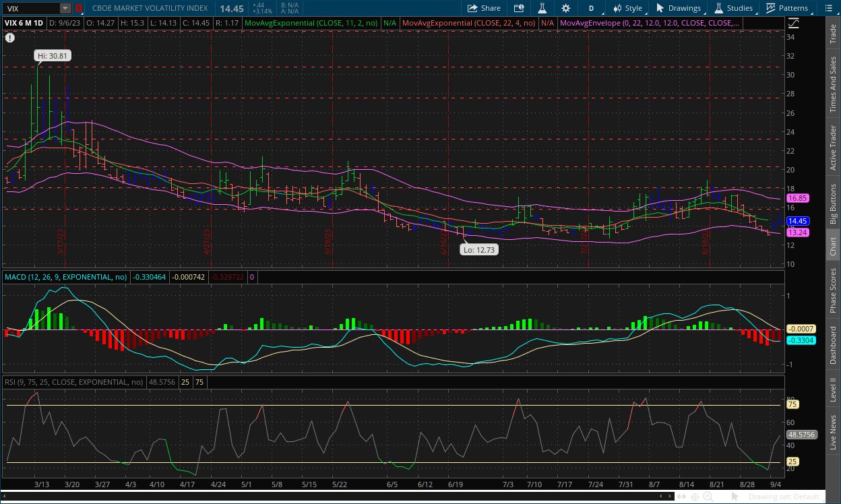The width and height of the screenshot is (841, 504).
Task: Click the red linked-window number 1 indicator
Action: pos(80,8)
